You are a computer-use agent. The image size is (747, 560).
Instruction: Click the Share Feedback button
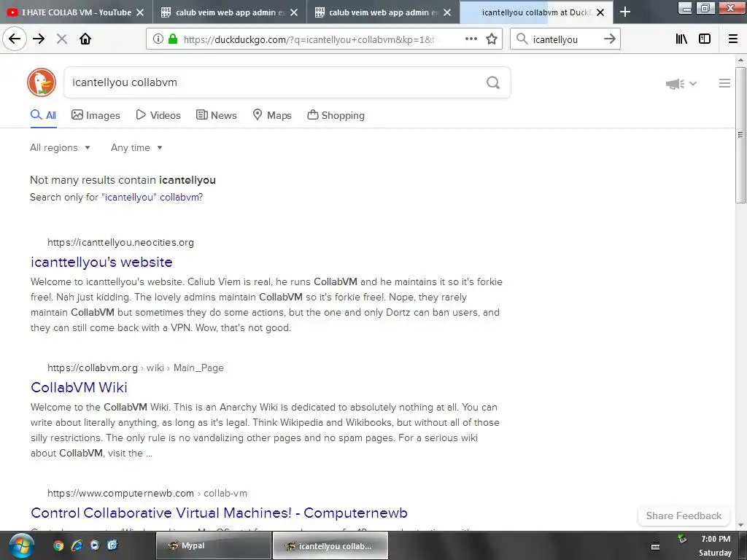684,516
